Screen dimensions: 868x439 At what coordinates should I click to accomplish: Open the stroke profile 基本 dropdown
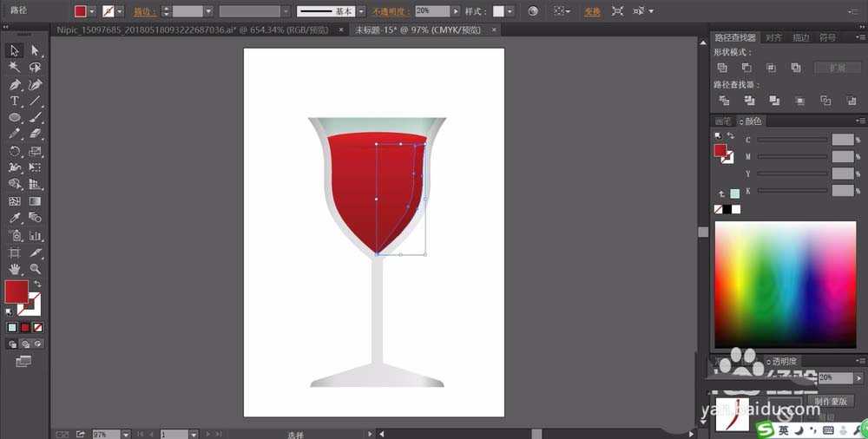pos(363,11)
